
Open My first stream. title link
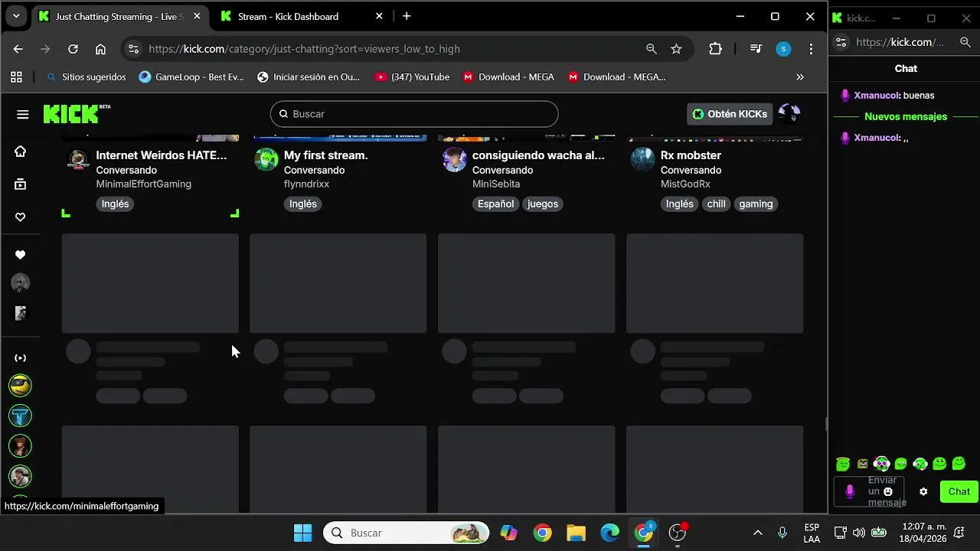point(326,155)
